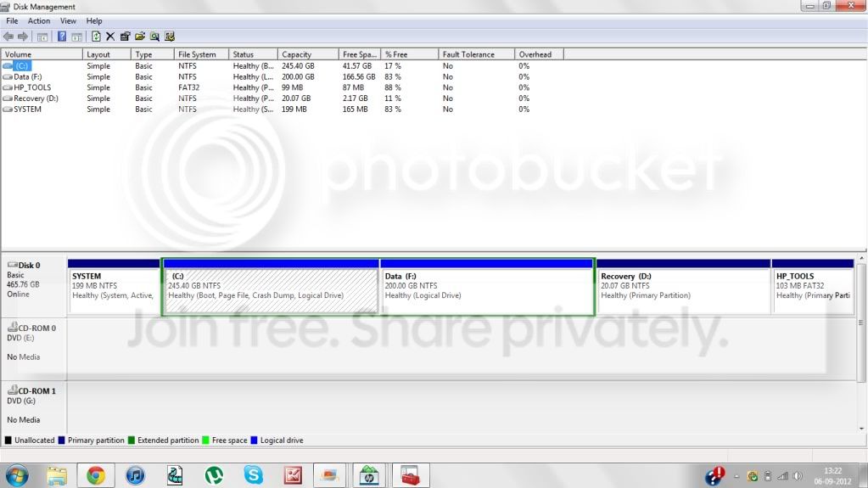The width and height of the screenshot is (868, 488).
Task: Open the View menu
Action: click(x=68, y=20)
